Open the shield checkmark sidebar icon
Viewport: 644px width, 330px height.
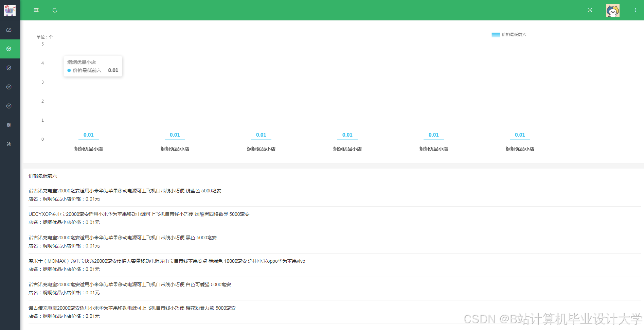click(x=9, y=68)
